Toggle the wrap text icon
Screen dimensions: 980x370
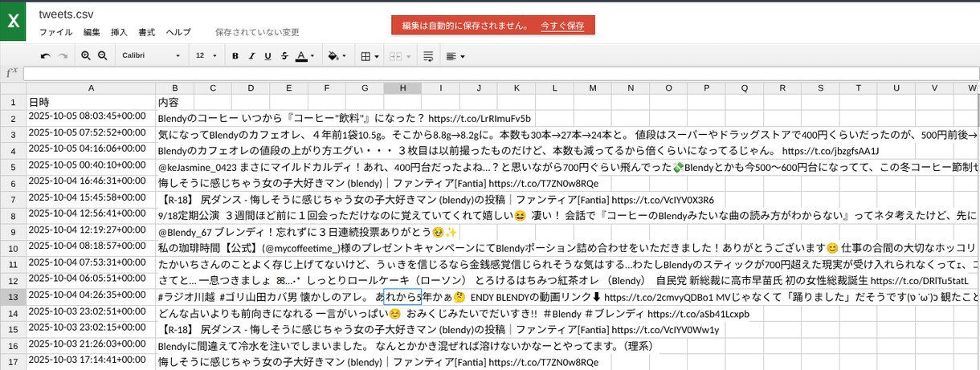[428, 56]
